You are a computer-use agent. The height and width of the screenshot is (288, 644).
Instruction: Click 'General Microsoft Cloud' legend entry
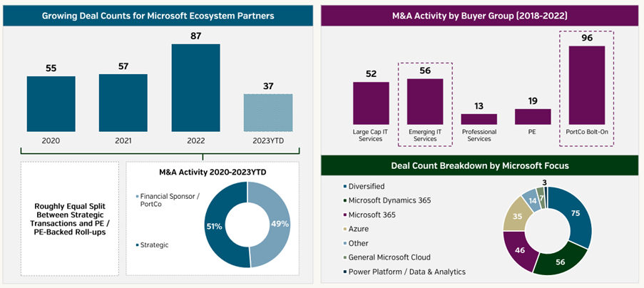[x=386, y=257]
